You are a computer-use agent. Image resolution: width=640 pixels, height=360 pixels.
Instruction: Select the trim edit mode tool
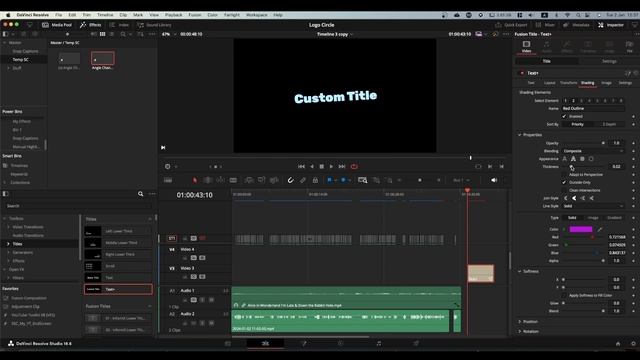pyautogui.click(x=207, y=180)
